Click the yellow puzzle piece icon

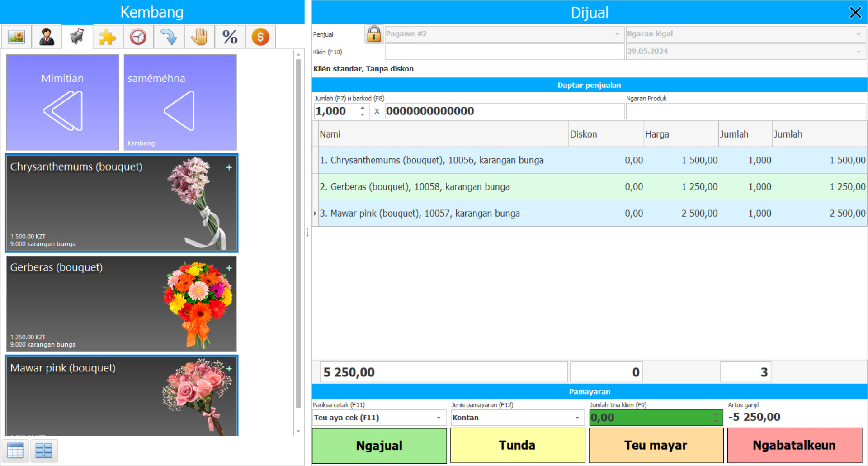108,37
